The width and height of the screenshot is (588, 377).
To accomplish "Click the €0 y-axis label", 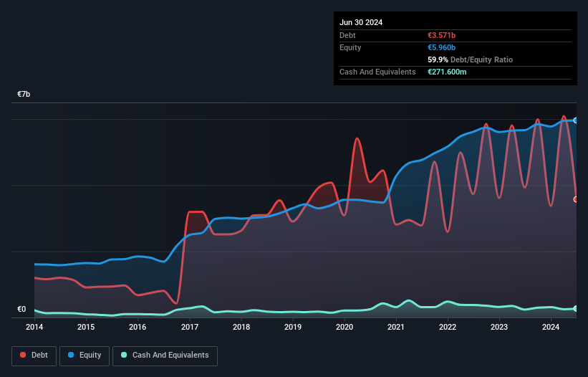I will click(21, 309).
